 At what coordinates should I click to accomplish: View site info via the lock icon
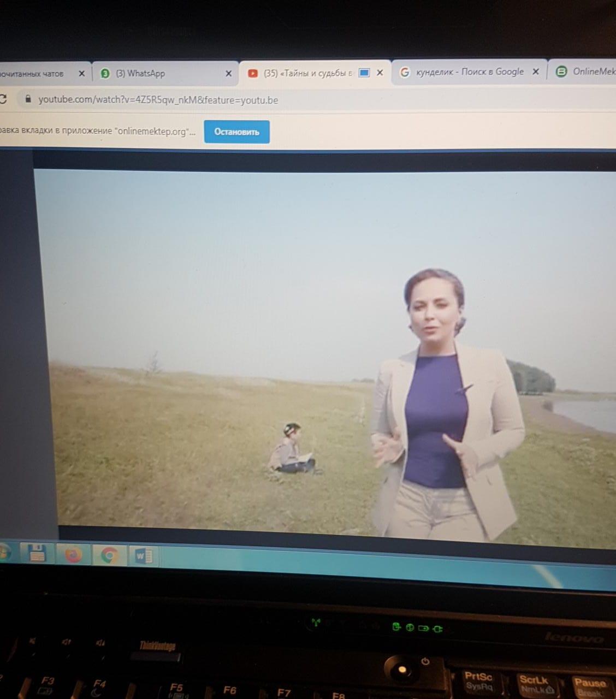[x=28, y=99]
